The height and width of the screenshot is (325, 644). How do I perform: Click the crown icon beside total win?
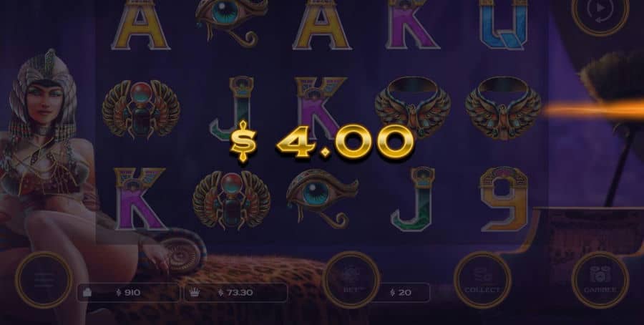coord(194,293)
